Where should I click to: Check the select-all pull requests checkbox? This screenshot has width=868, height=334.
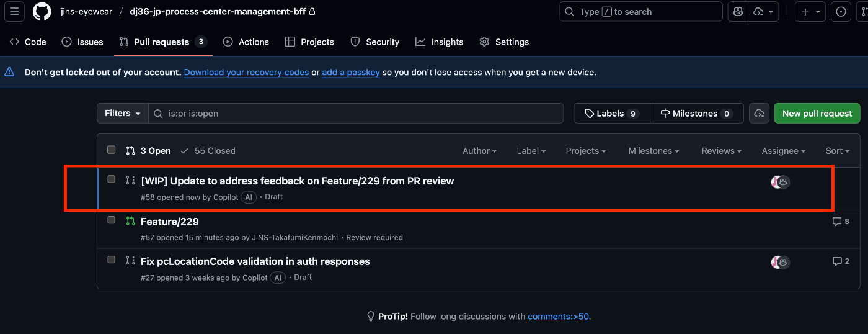[x=112, y=150]
